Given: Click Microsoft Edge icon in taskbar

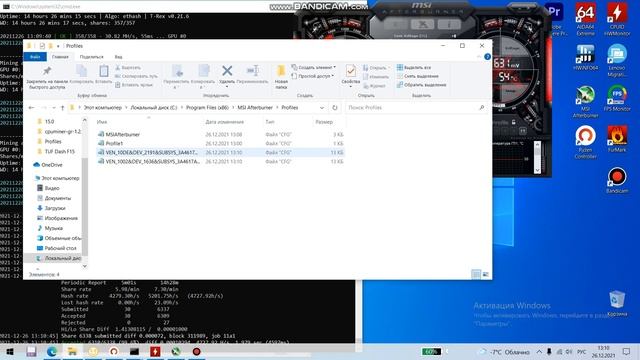Looking at the screenshot, I should point(51,351).
